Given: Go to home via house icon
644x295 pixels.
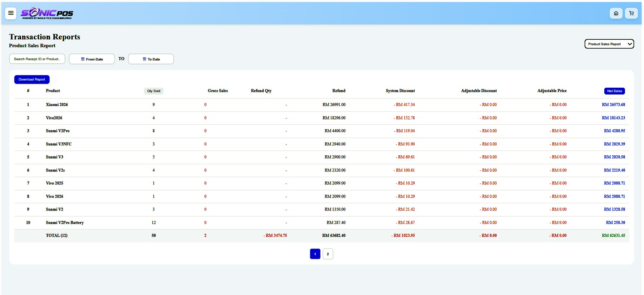Looking at the screenshot, I should [x=616, y=13].
